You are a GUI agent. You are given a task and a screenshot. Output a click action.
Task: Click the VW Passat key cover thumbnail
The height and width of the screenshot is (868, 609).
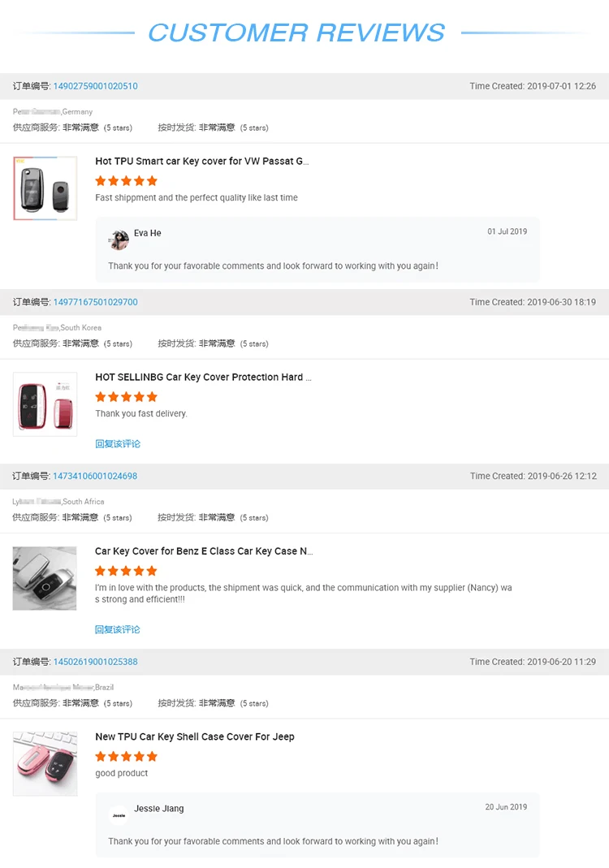point(45,188)
